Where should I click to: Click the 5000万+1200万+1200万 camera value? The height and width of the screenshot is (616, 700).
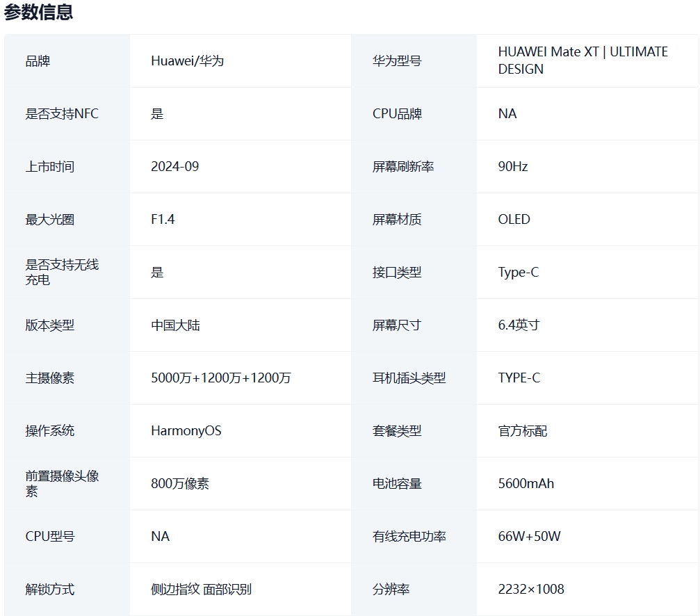pos(221,378)
